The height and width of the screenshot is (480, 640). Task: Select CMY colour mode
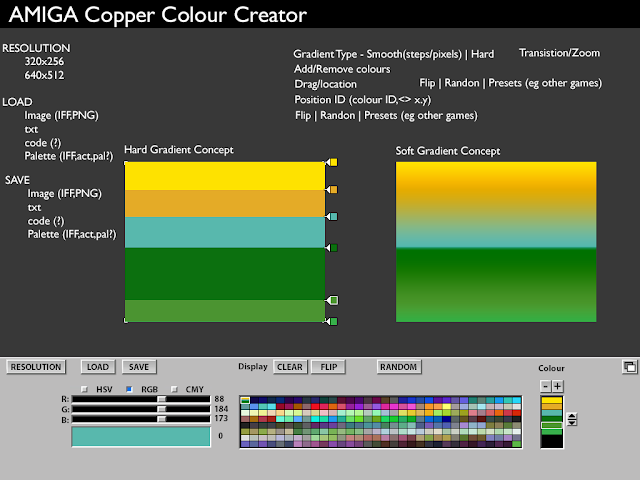pyautogui.click(x=174, y=389)
